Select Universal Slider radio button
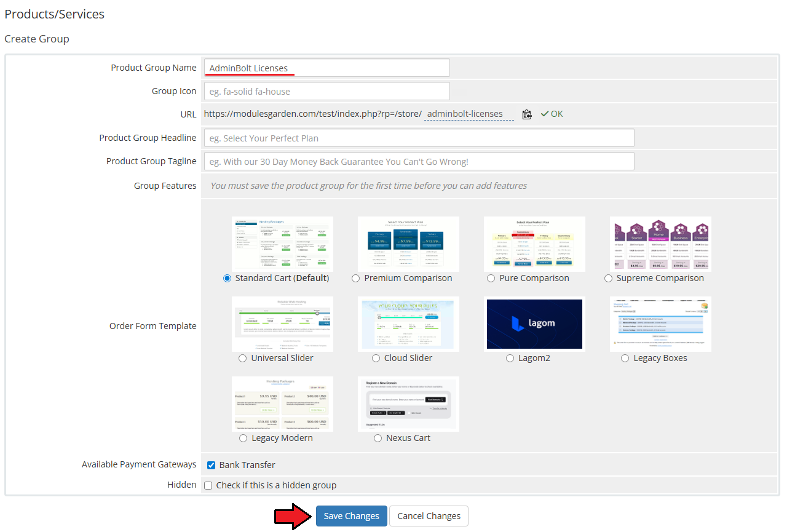 [243, 359]
